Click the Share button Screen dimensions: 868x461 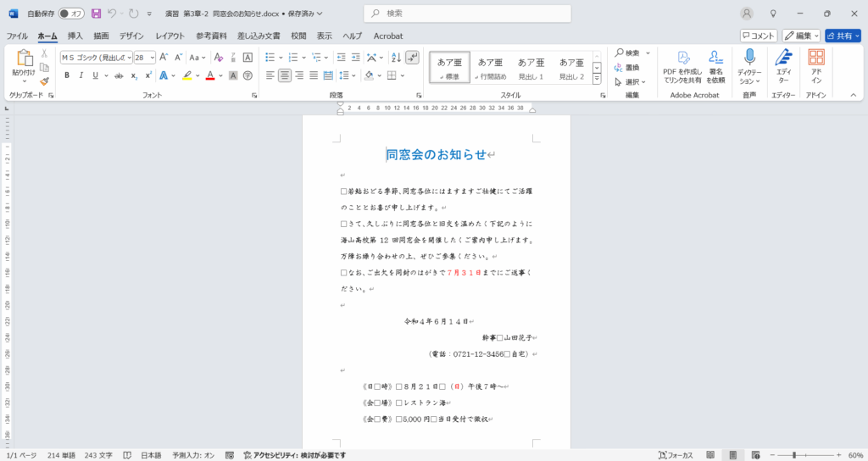point(843,36)
